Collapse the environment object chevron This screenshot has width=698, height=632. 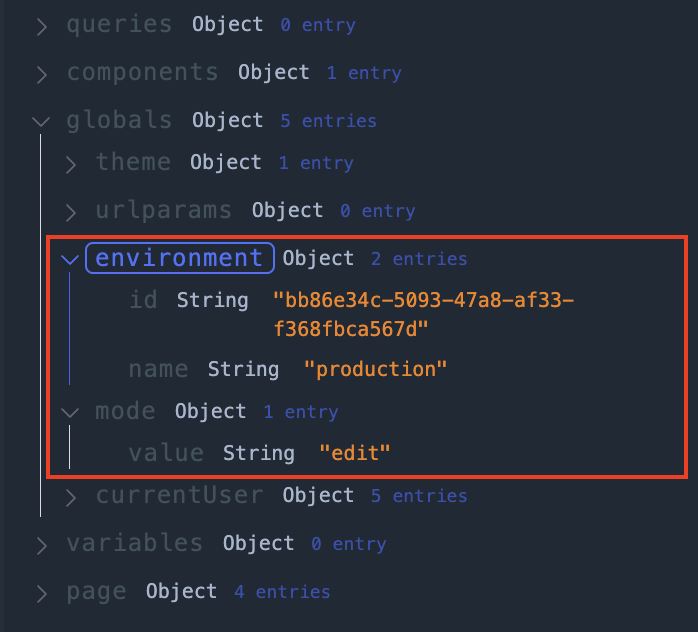[x=70, y=259]
